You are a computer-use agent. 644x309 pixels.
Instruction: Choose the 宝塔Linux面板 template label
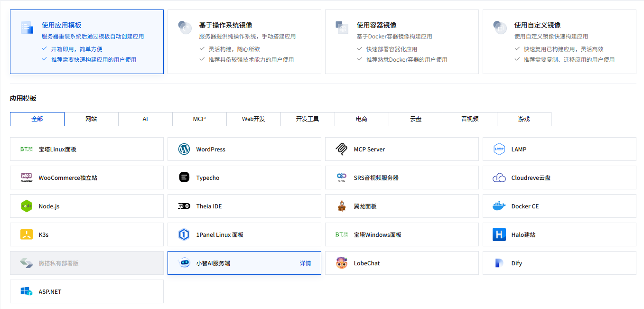click(57, 149)
